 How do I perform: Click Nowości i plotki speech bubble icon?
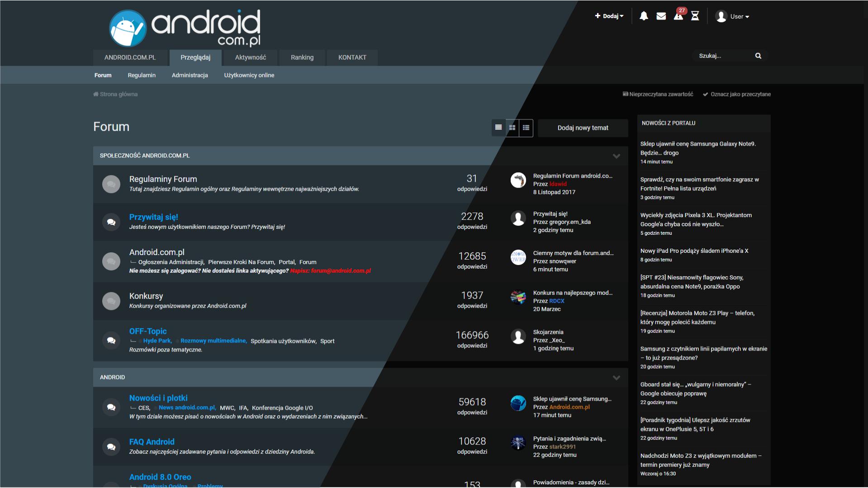111,407
